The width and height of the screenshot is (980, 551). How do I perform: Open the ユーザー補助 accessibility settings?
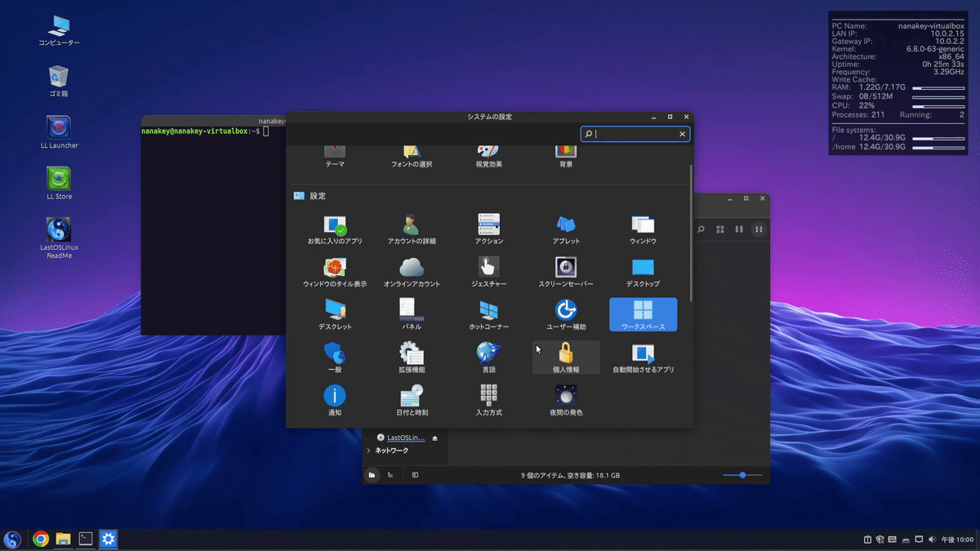tap(565, 313)
